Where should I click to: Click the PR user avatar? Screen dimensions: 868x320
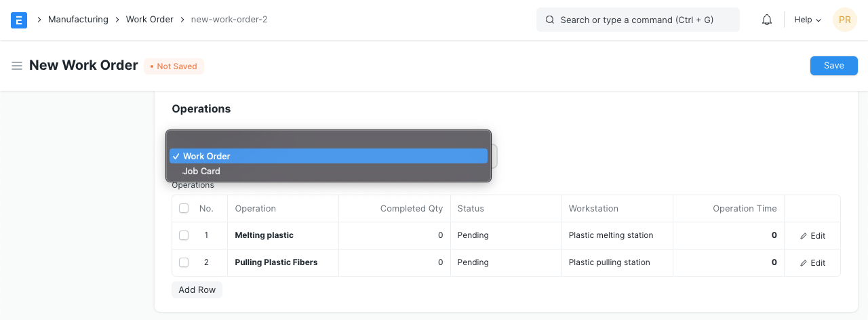(x=844, y=20)
